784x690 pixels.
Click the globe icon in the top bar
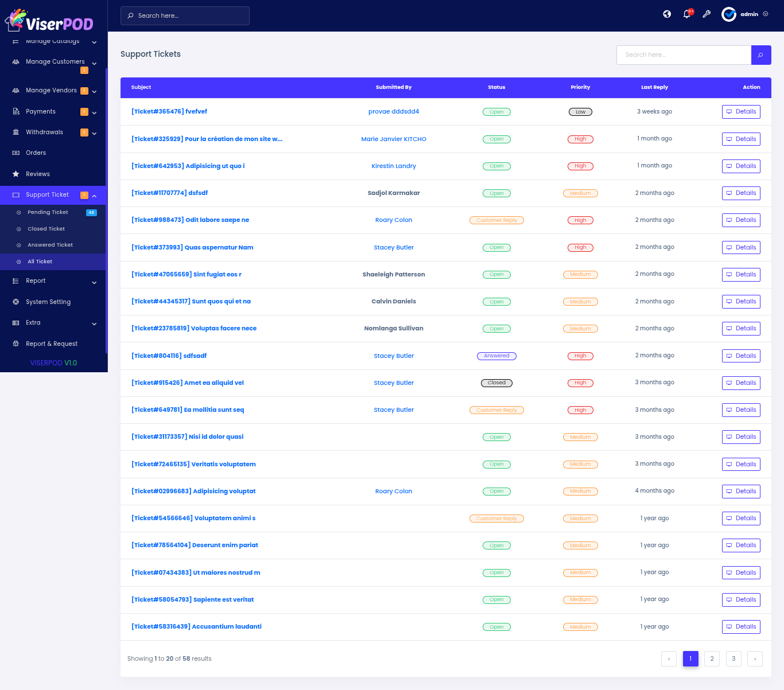pyautogui.click(x=667, y=14)
